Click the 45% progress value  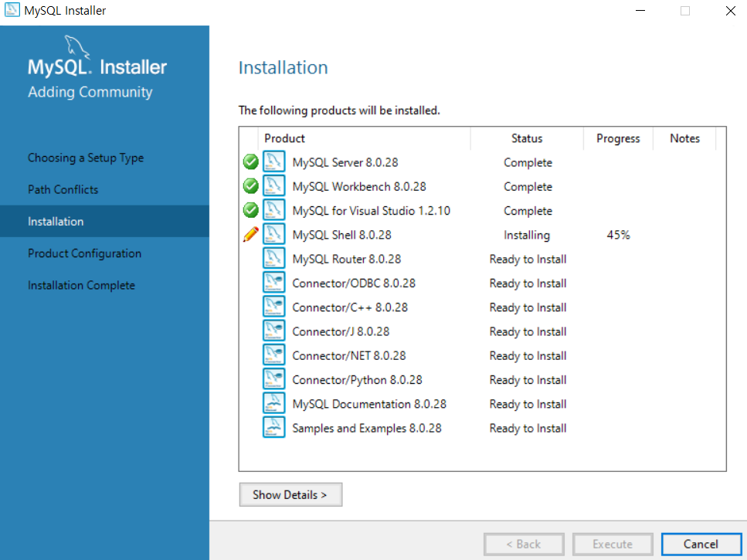pos(618,235)
